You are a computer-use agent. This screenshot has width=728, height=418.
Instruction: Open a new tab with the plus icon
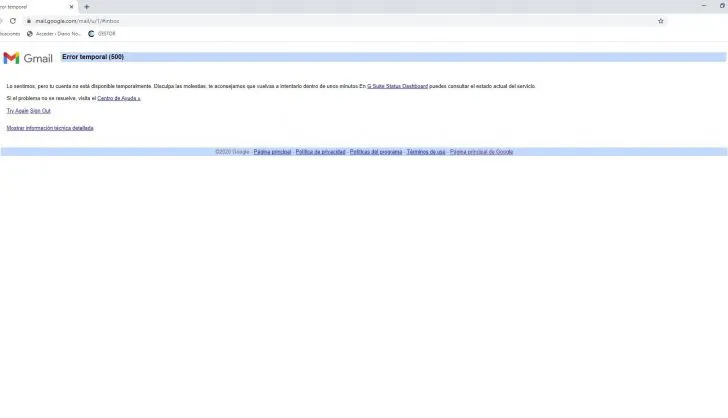point(86,7)
